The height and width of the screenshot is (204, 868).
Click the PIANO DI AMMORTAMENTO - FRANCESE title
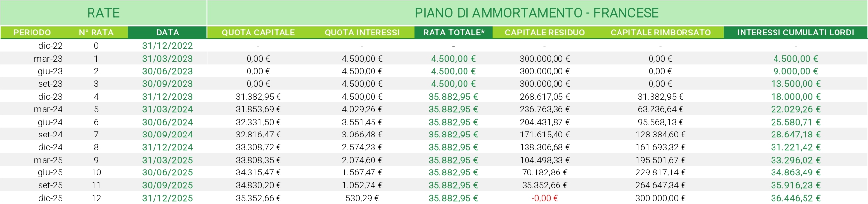pyautogui.click(x=536, y=13)
